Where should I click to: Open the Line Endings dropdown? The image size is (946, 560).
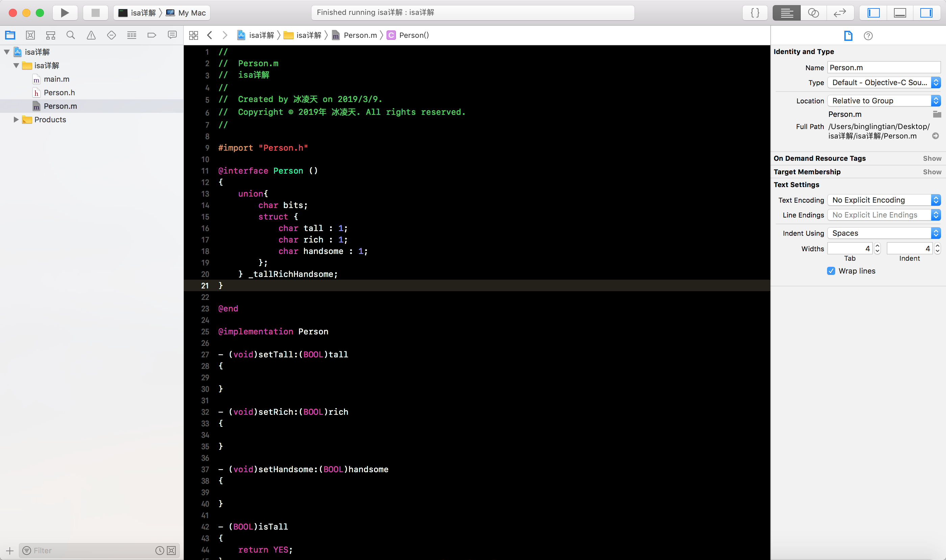click(x=884, y=215)
